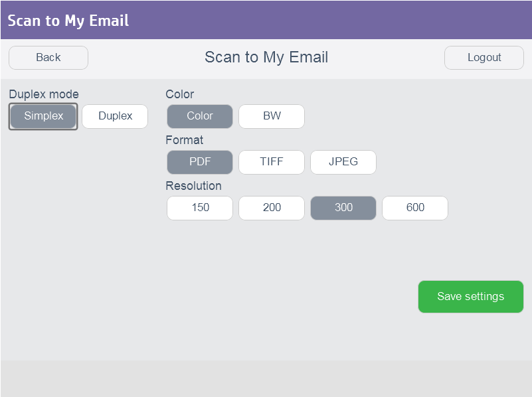Viewport: 532px width, 397px height.
Task: Confirm your choices with Save settings
Action: (470, 297)
